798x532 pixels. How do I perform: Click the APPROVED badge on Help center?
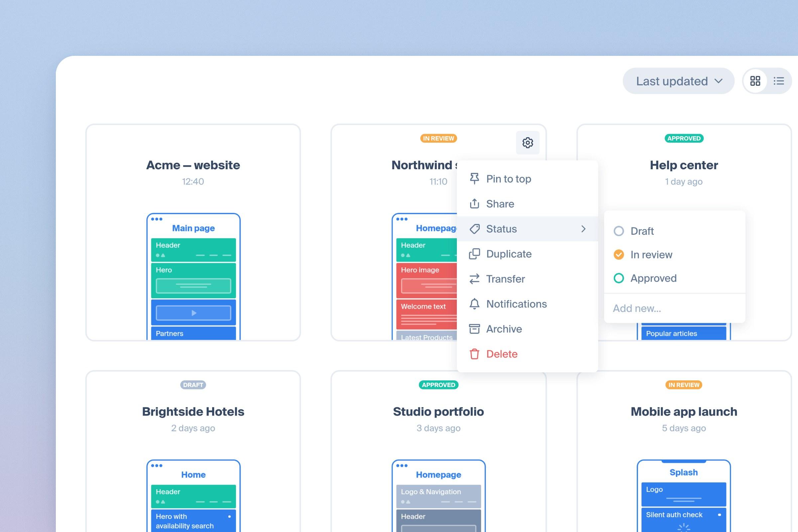click(684, 138)
